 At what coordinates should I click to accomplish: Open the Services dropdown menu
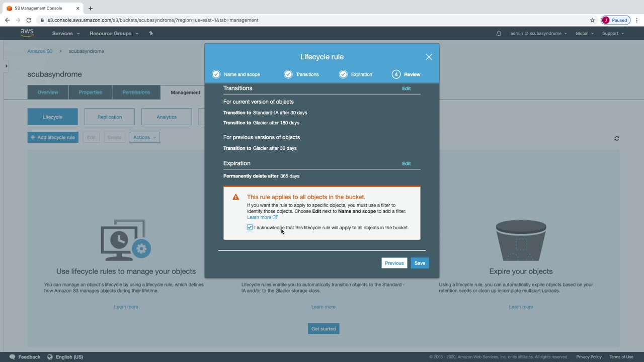coord(66,34)
